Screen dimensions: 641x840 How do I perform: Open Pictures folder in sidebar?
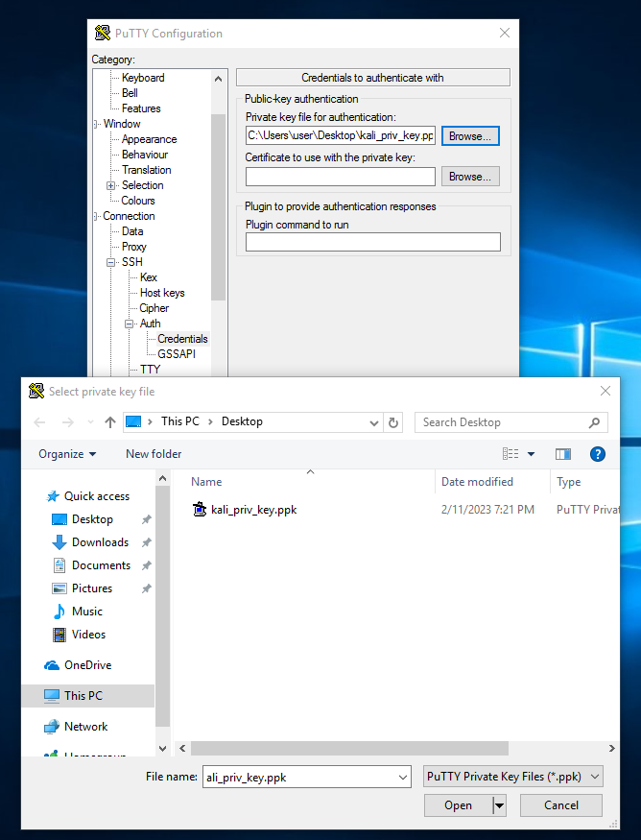click(x=91, y=588)
